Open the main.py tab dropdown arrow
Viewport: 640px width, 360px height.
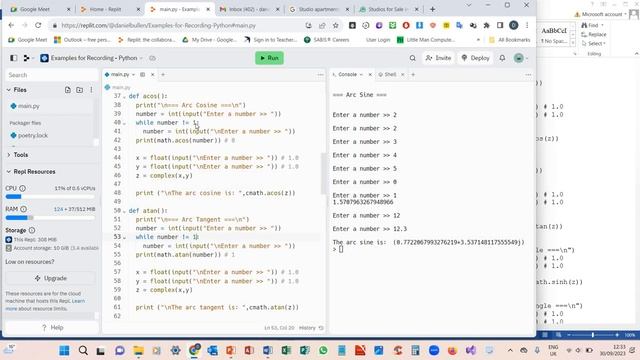pyautogui.click(x=133, y=75)
